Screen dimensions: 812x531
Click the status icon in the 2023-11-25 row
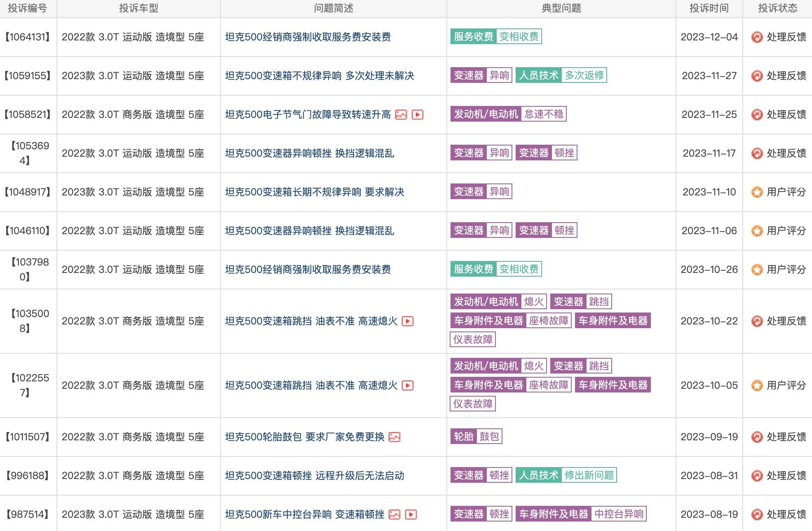757,115
